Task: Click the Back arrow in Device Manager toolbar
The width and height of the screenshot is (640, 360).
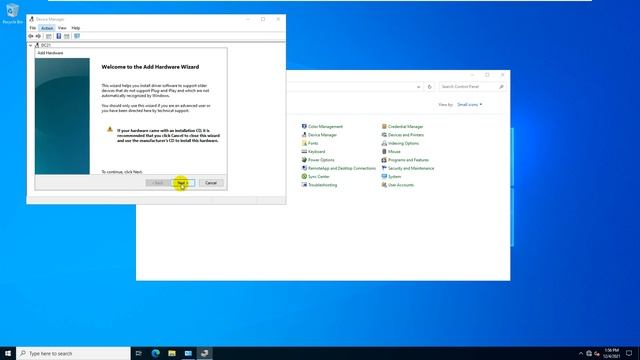Action: pyautogui.click(x=31, y=36)
